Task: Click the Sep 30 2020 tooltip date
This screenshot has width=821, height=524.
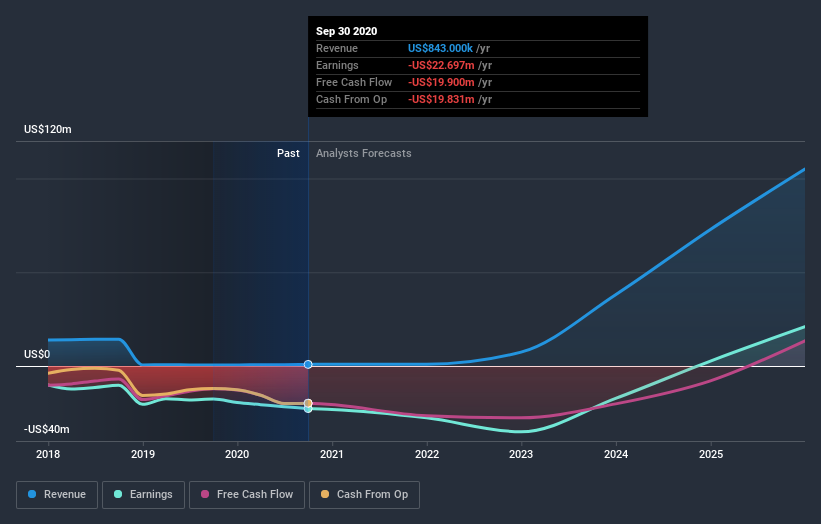Action: tap(347, 31)
